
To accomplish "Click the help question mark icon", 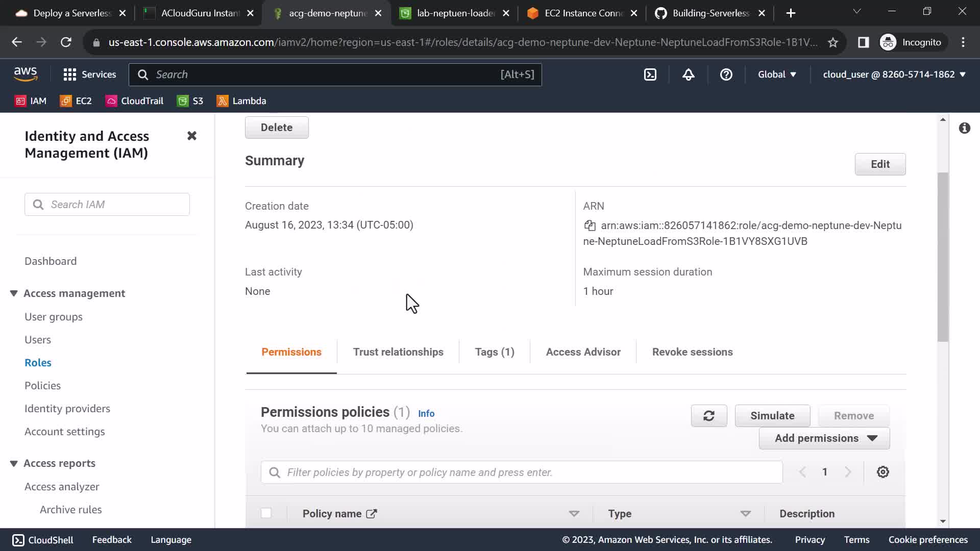I will pos(726,74).
